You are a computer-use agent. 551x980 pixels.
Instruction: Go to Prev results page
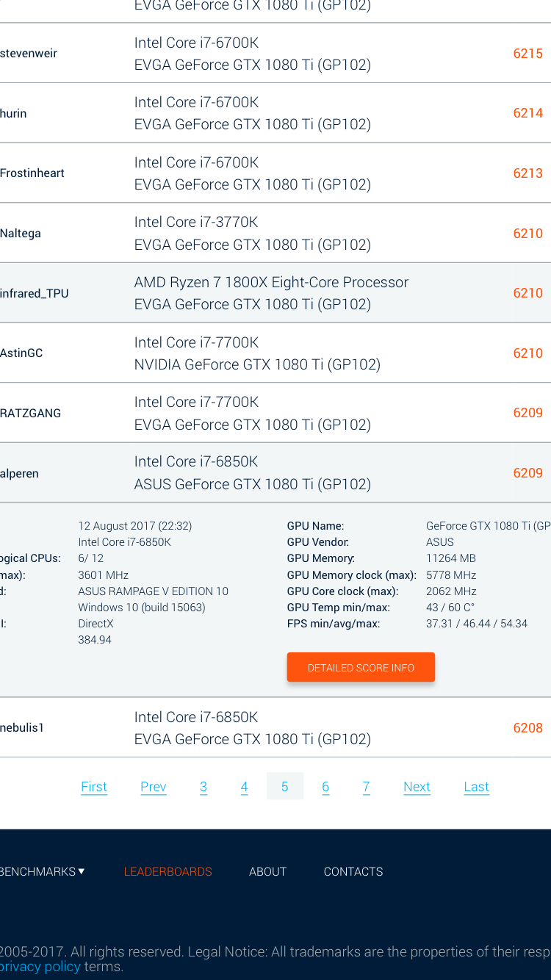153,786
